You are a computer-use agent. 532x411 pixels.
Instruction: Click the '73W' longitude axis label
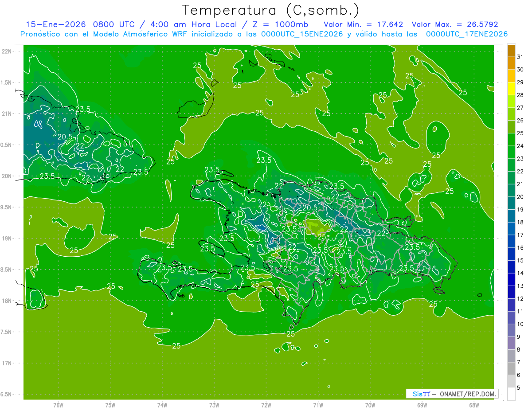point(214,405)
